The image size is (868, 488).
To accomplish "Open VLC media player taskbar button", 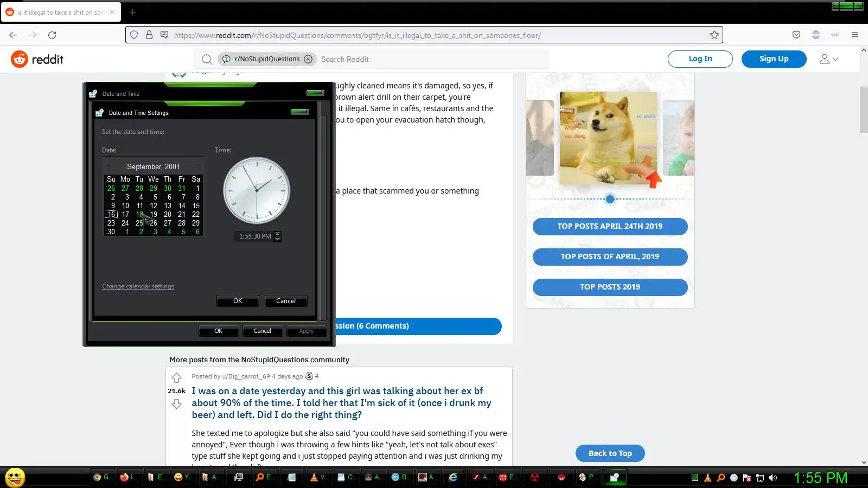I will (x=319, y=477).
